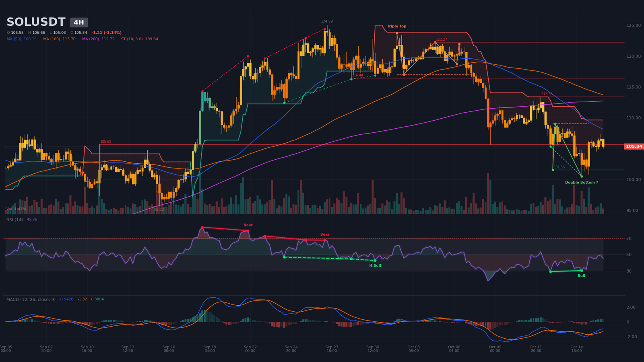Click the Triple Top pattern label
Image resolution: width=644 pixels, height=362 pixels.
(396, 27)
